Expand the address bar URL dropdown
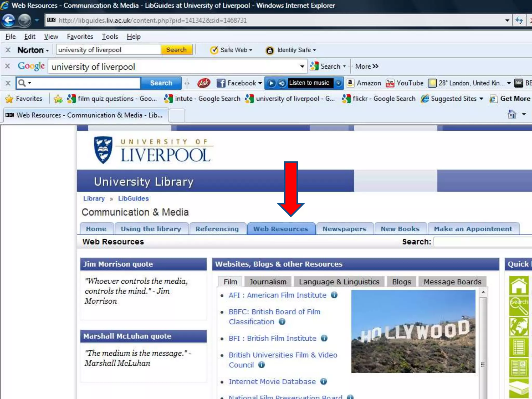The image size is (532, 399). click(x=507, y=20)
